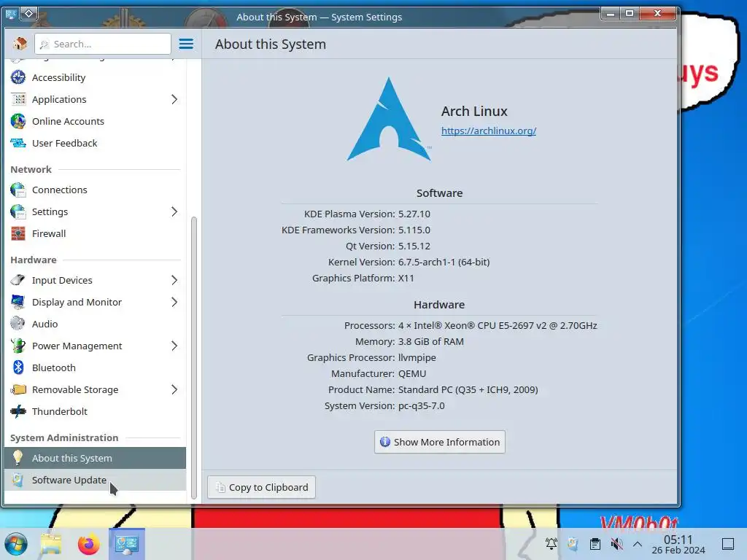Select Graphics Processor value llvmpipe
Viewport: 747px width, 560px height.
pos(417,357)
